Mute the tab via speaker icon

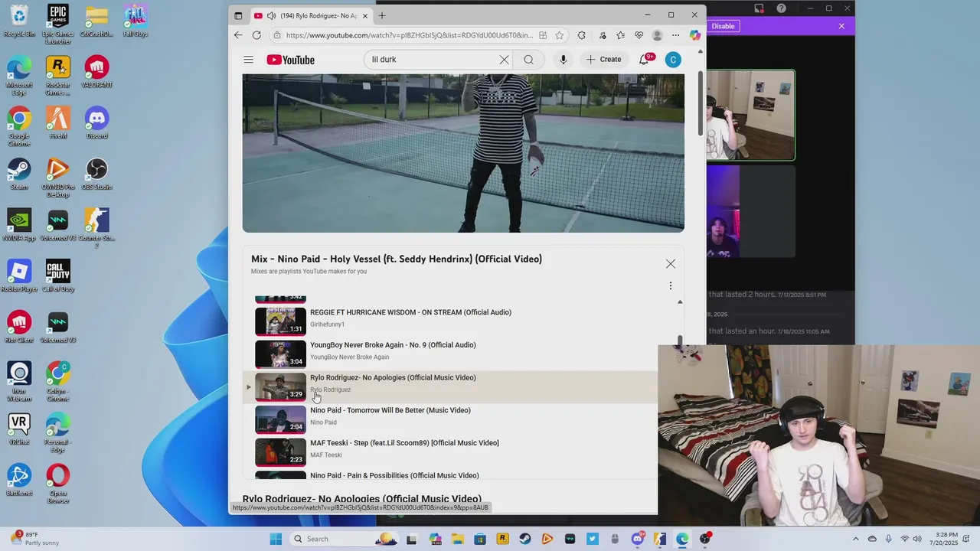272,15
